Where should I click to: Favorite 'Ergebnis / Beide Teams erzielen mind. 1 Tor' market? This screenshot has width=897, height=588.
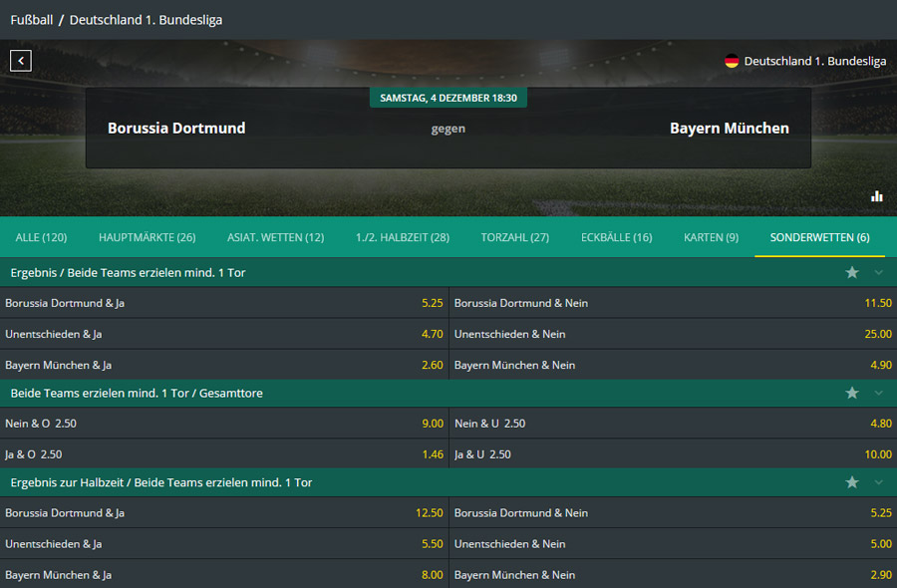(x=852, y=273)
